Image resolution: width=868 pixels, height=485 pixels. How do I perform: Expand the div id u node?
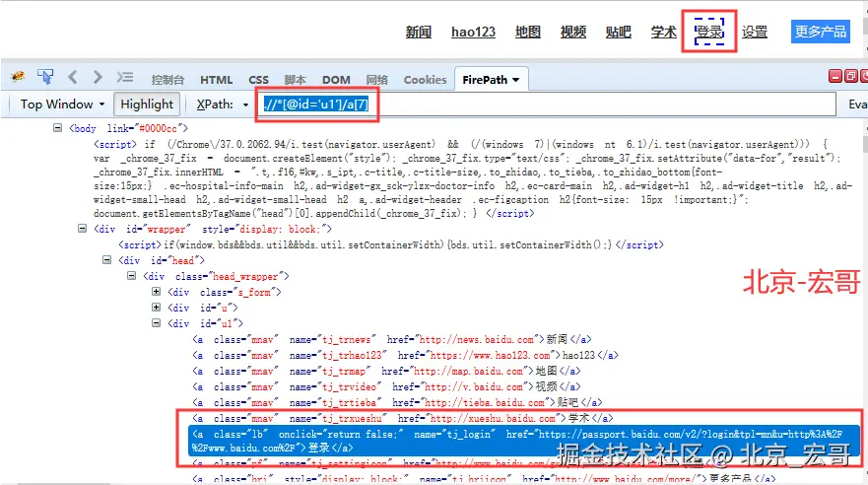[156, 307]
